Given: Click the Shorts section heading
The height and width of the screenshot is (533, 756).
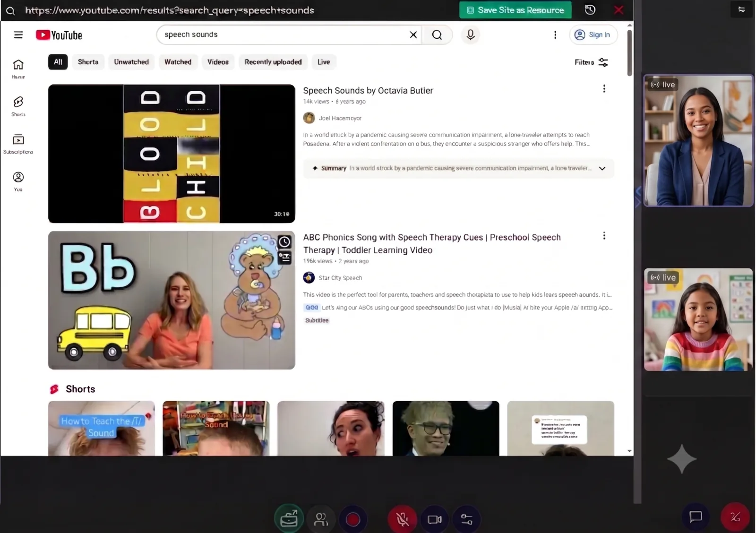Looking at the screenshot, I should (80, 389).
